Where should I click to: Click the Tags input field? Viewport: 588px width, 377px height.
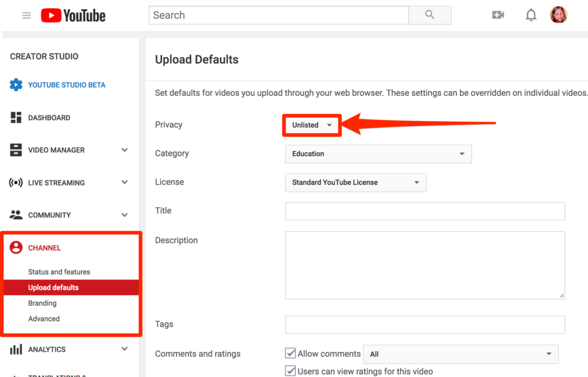point(425,325)
